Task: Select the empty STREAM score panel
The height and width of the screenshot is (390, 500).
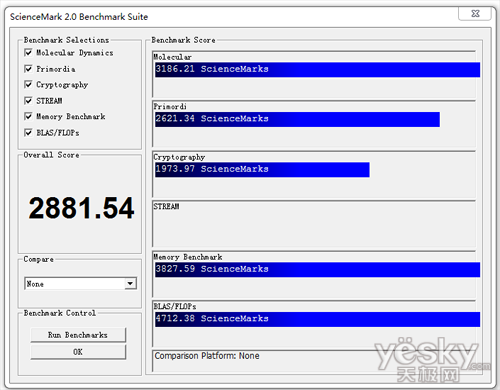Action: coord(314,224)
